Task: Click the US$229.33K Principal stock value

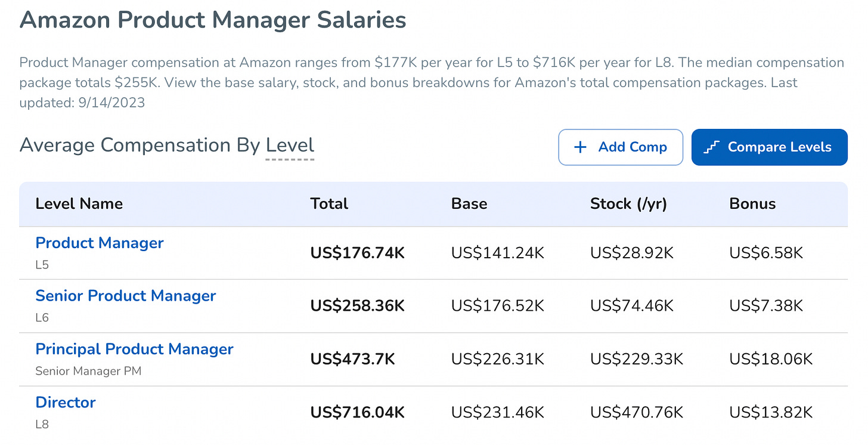Action: tap(637, 359)
